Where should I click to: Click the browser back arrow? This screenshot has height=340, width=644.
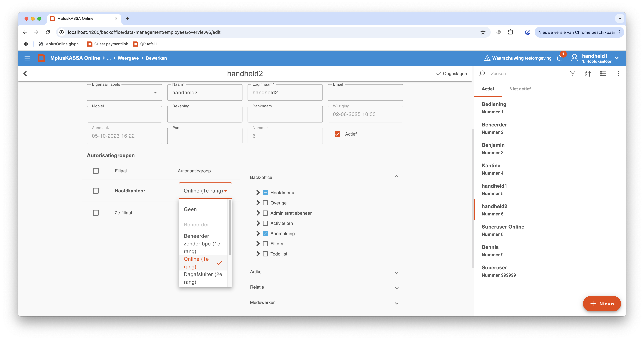pyautogui.click(x=25, y=32)
